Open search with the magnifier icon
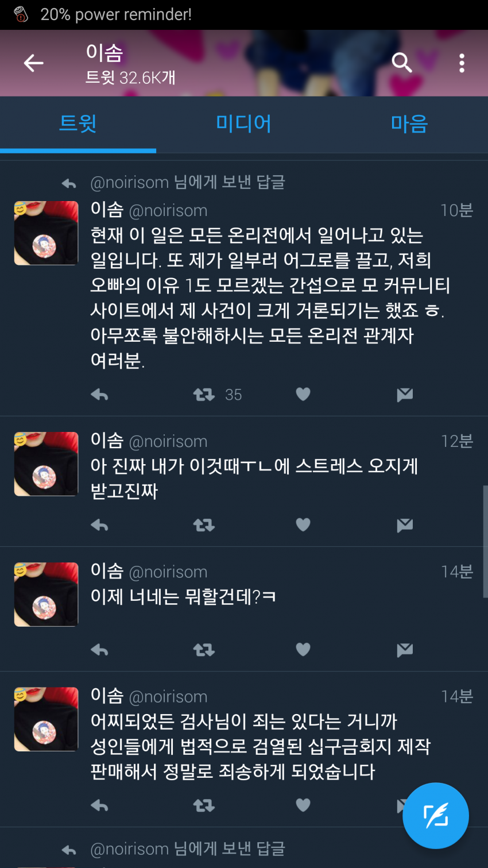 401,63
